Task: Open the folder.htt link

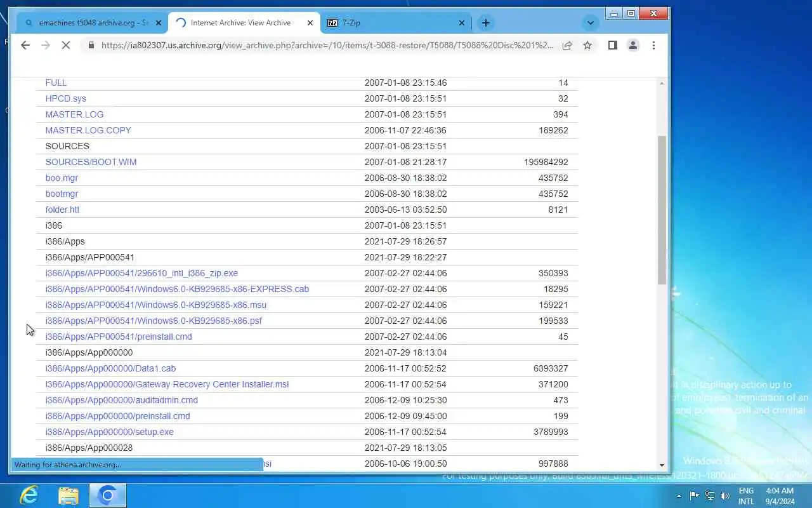Action: tap(62, 210)
